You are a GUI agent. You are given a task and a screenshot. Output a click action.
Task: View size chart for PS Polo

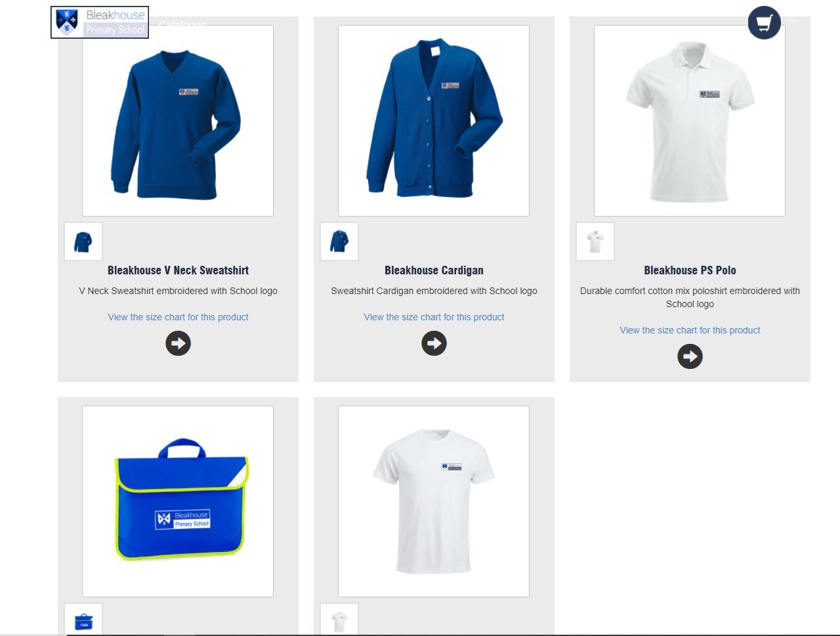pos(690,330)
